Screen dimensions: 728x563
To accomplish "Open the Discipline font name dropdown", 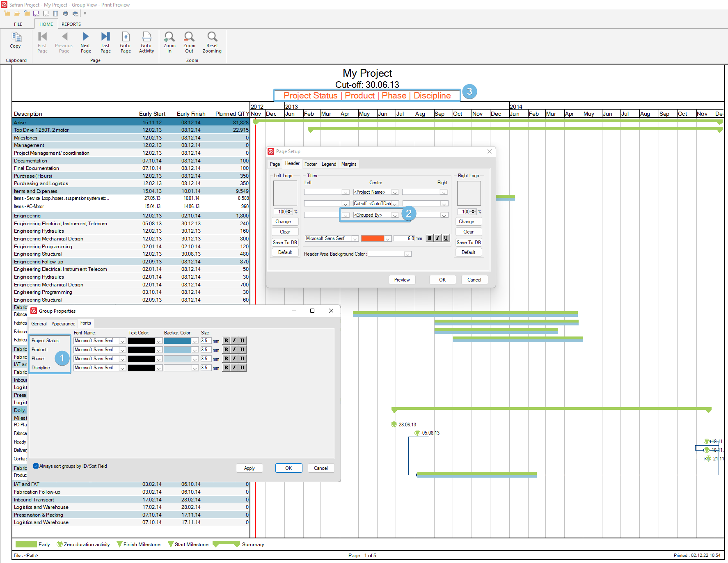I will pyautogui.click(x=122, y=368).
